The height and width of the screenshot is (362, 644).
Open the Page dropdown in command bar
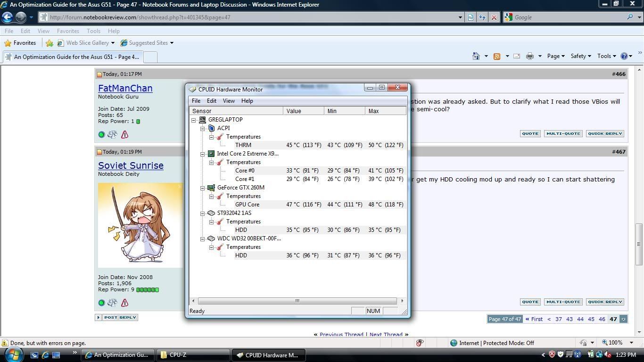tap(556, 56)
